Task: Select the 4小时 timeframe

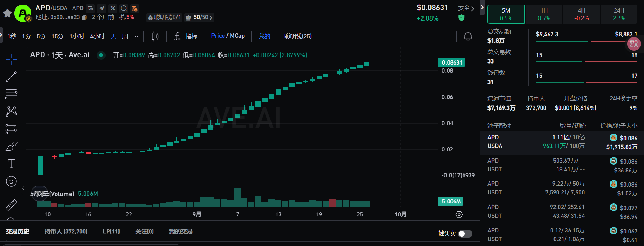Action: (97, 36)
